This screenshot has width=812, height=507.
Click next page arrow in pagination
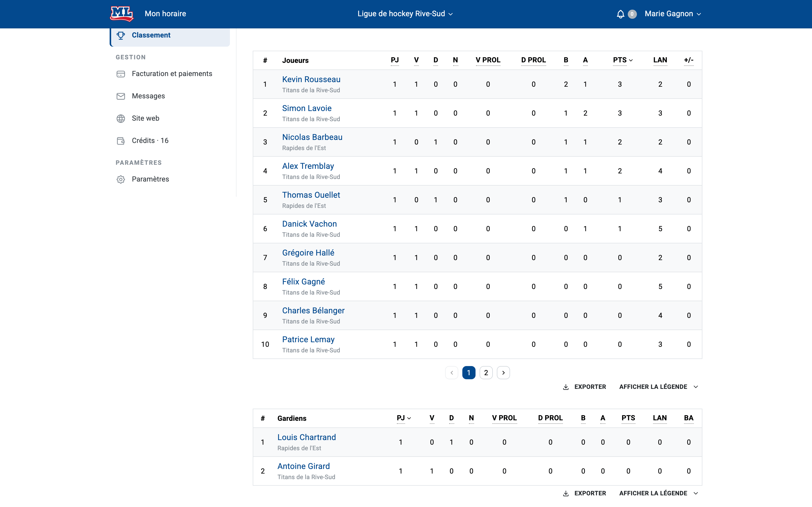coord(503,373)
